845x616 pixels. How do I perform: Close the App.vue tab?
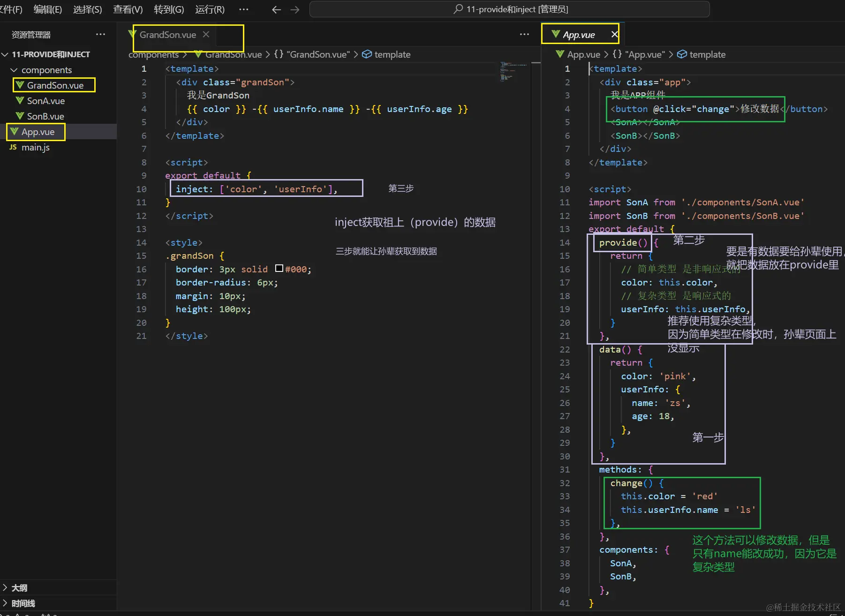pos(614,34)
